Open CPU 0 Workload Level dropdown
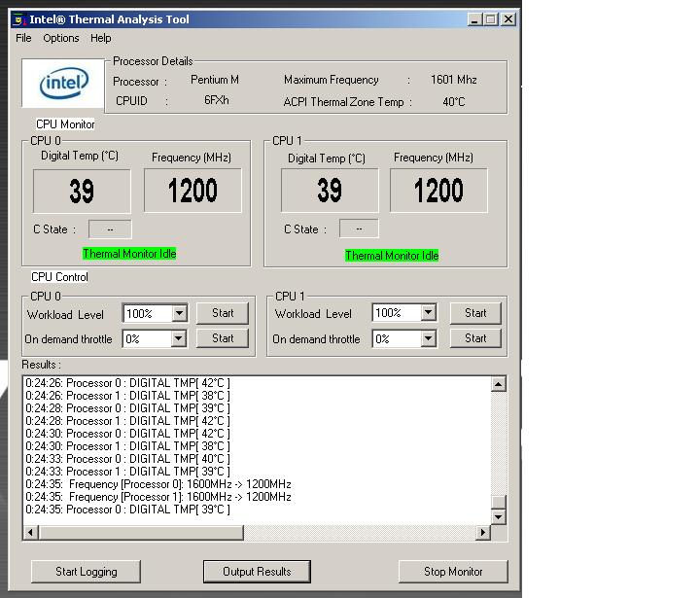700x598 pixels. [180, 313]
